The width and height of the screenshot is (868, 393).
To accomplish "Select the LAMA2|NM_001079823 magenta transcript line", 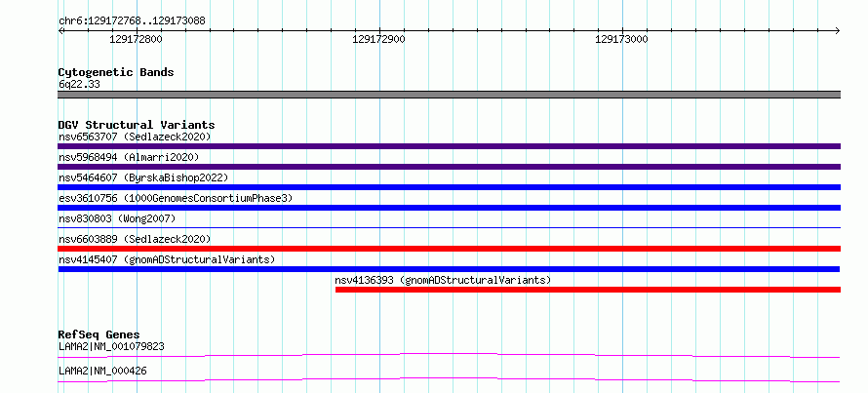I will [x=449, y=355].
